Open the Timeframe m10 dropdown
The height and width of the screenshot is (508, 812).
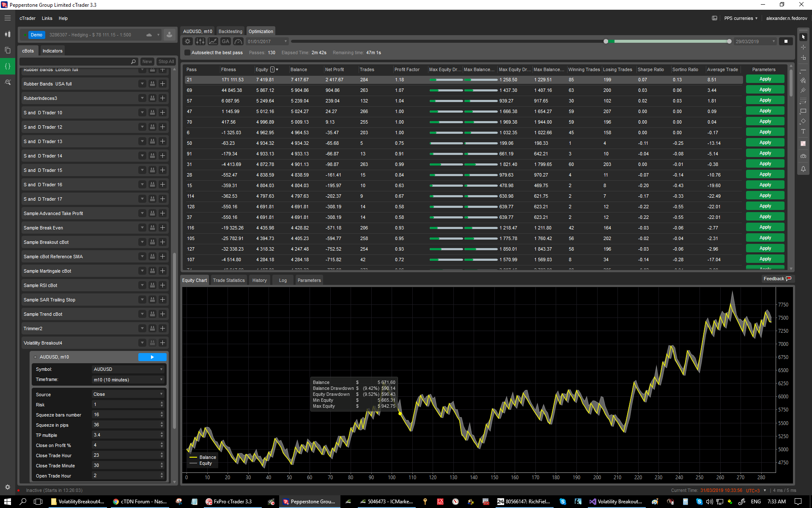[128, 380]
